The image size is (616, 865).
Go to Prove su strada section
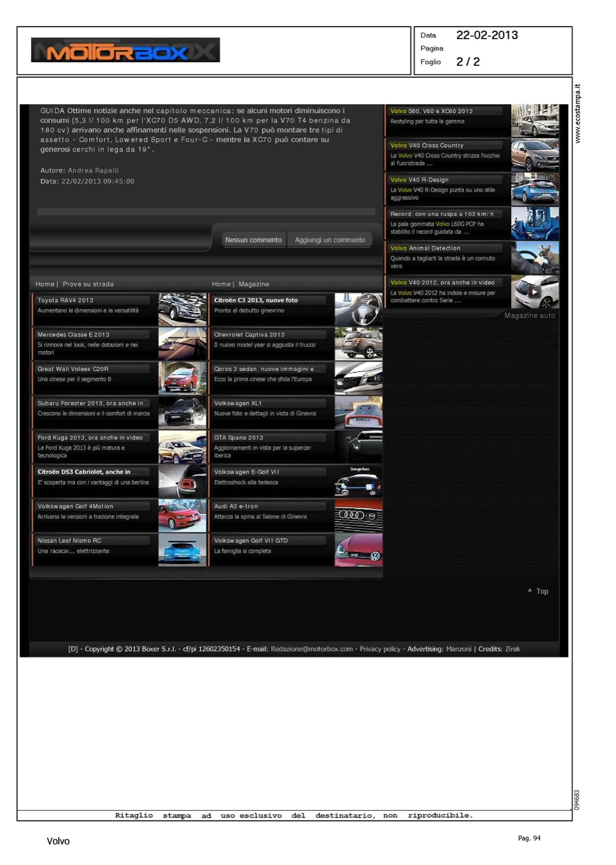[x=88, y=284]
